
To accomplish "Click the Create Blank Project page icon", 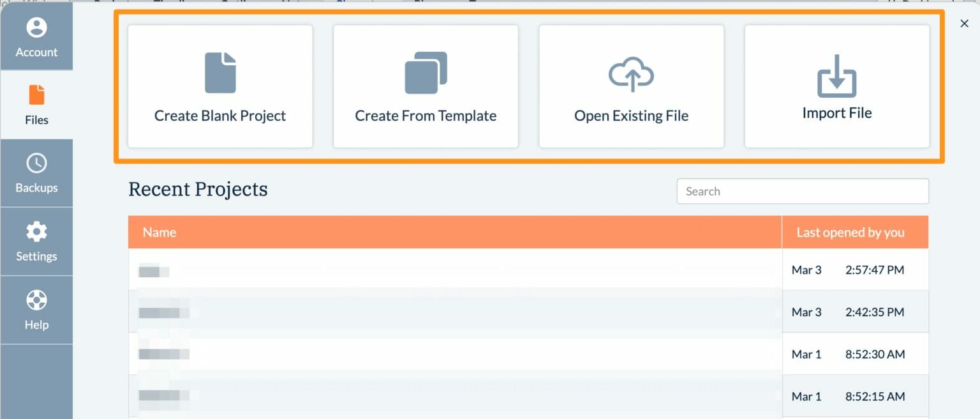I will coord(220,73).
